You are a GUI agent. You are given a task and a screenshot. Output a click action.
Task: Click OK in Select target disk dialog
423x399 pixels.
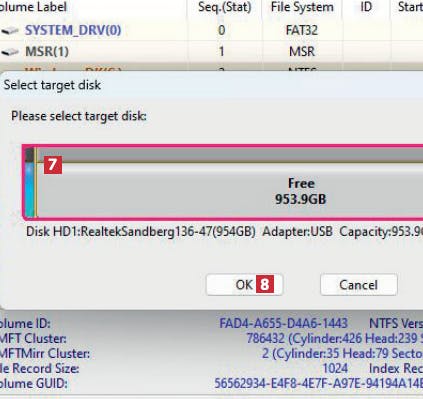(244, 285)
